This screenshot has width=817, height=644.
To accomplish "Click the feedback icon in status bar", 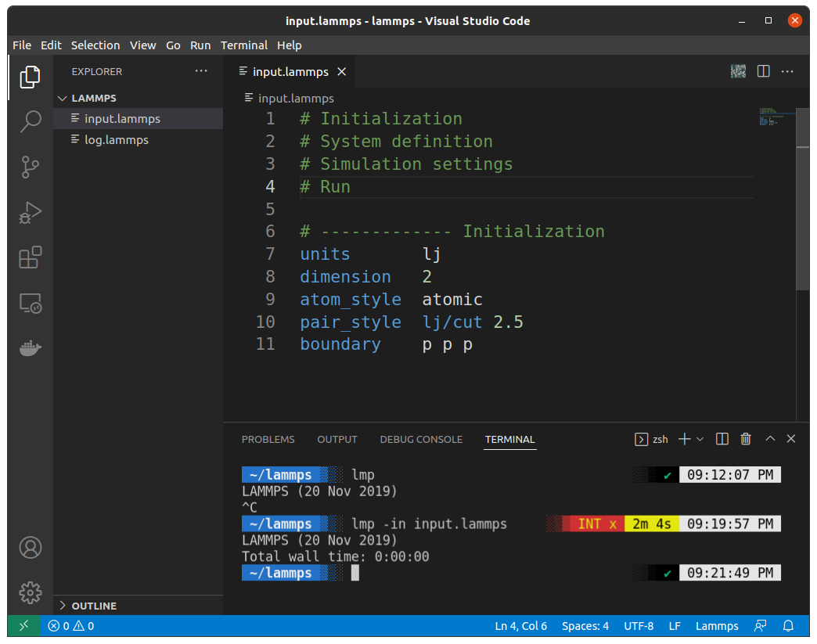I will pos(760,626).
